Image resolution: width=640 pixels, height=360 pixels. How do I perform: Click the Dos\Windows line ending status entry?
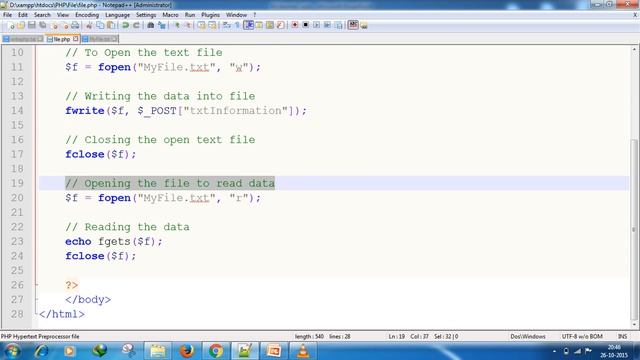click(528, 337)
